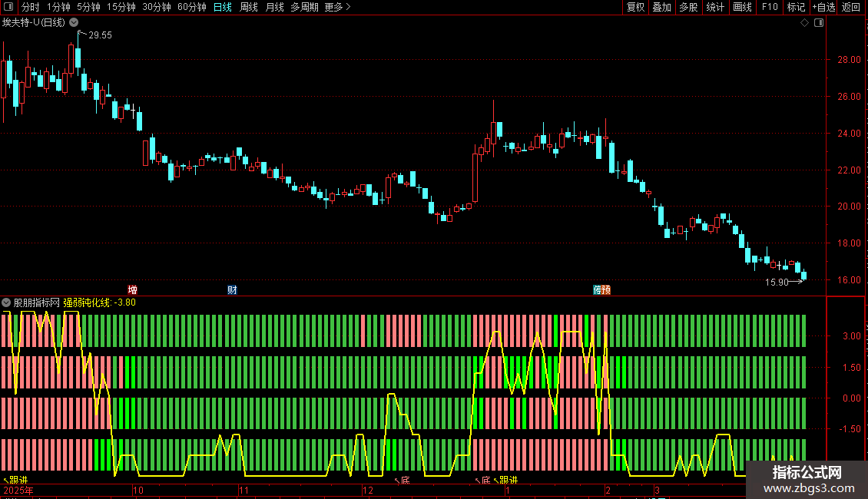Switch to 周线 weekly chart
This screenshot has width=868, height=499.
249,7
